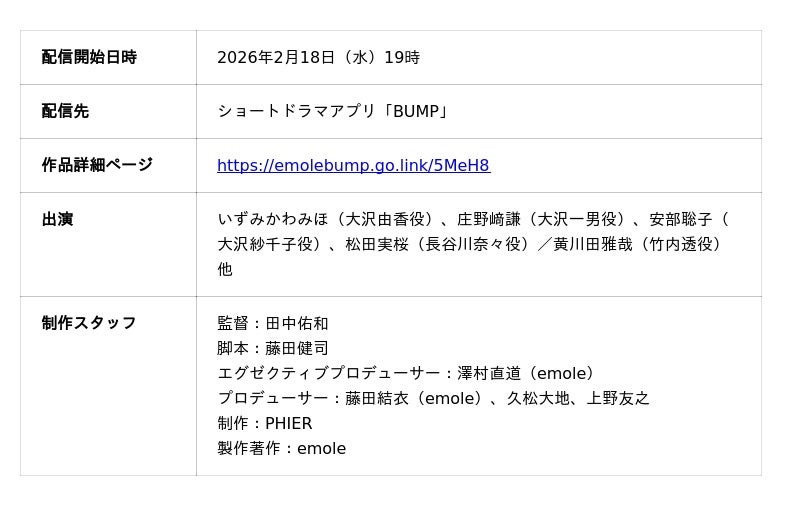This screenshot has height=506, width=800.
Task: Select the 作品詳細ページ row label
Action: tap(97, 165)
